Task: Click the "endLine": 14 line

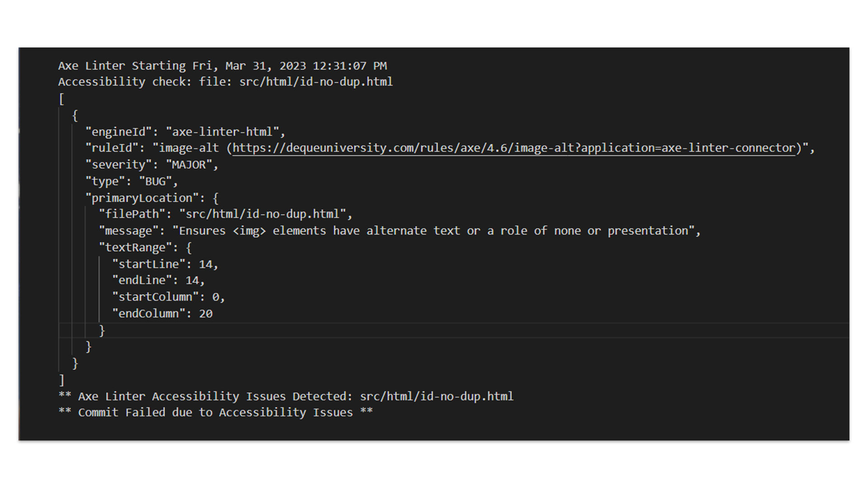Action: (158, 281)
